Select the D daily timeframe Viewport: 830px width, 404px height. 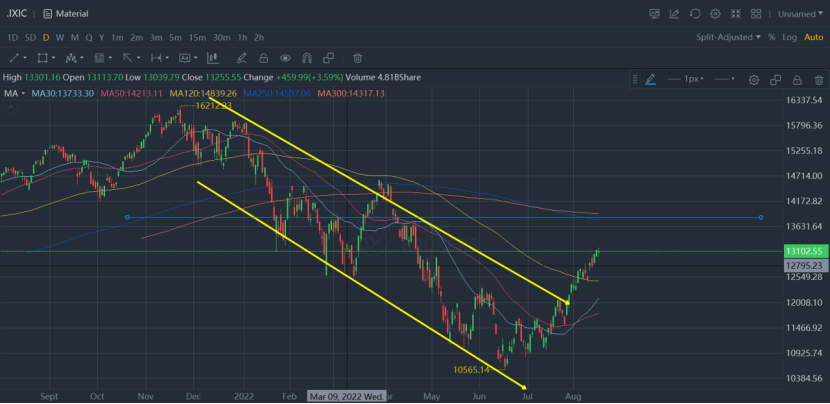click(x=46, y=38)
